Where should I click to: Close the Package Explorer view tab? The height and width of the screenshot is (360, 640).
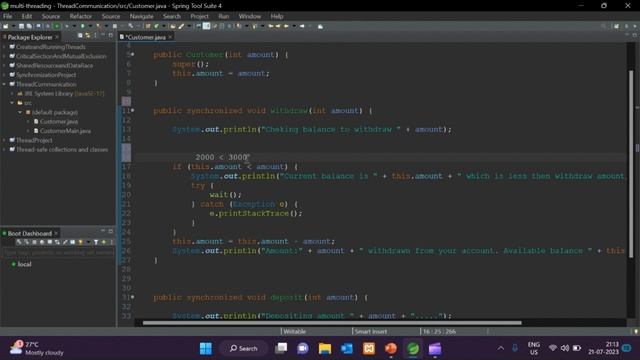(57, 37)
